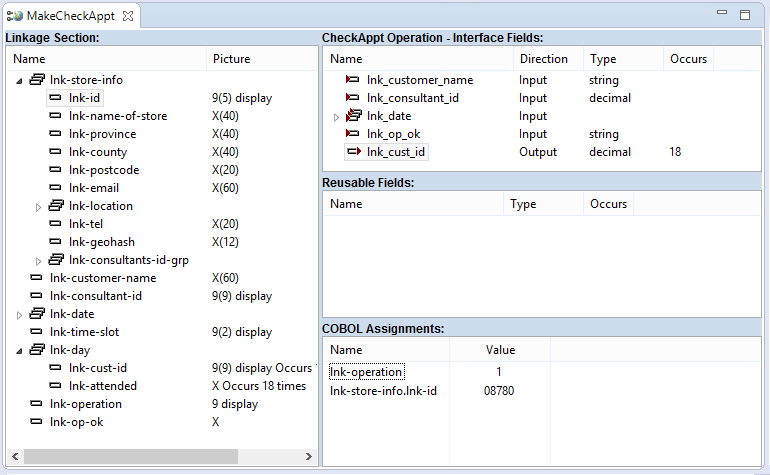Click the lnk_date interface field icon
The height and width of the screenshot is (475, 770).
[353, 116]
